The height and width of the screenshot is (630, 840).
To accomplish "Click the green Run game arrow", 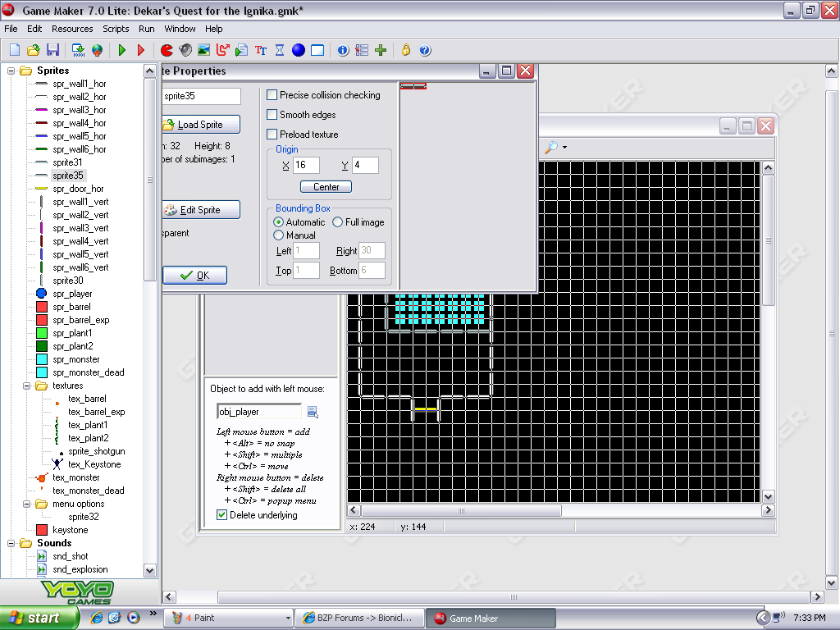I will click(122, 50).
